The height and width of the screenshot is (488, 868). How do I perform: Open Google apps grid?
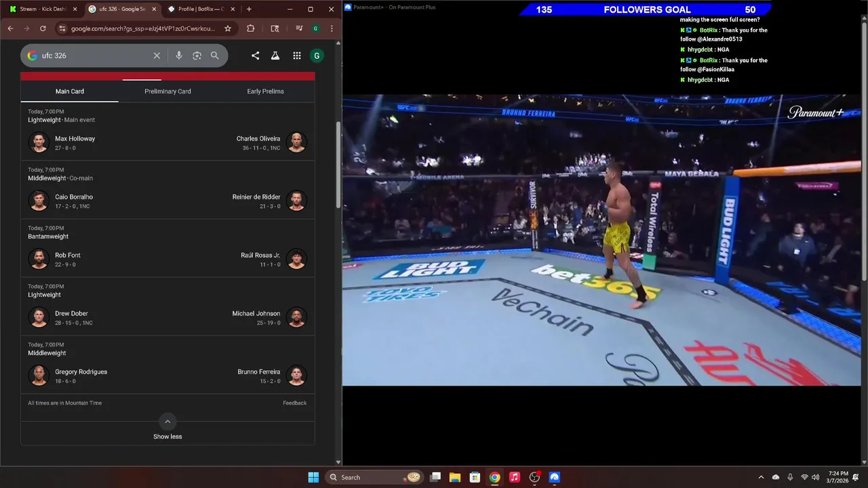tap(297, 56)
